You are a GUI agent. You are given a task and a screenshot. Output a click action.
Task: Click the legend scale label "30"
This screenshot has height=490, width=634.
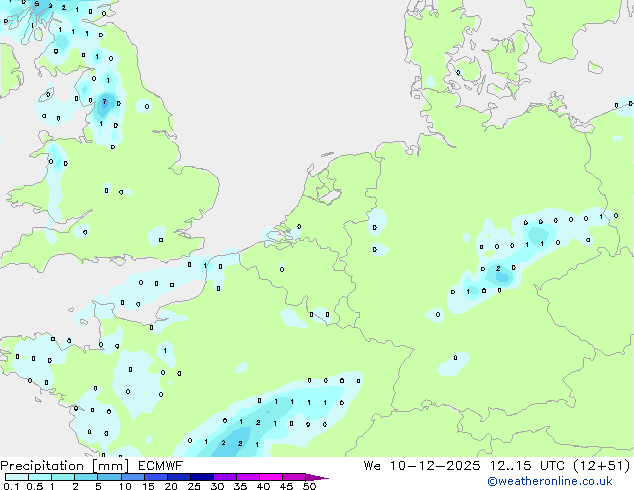[217, 486]
